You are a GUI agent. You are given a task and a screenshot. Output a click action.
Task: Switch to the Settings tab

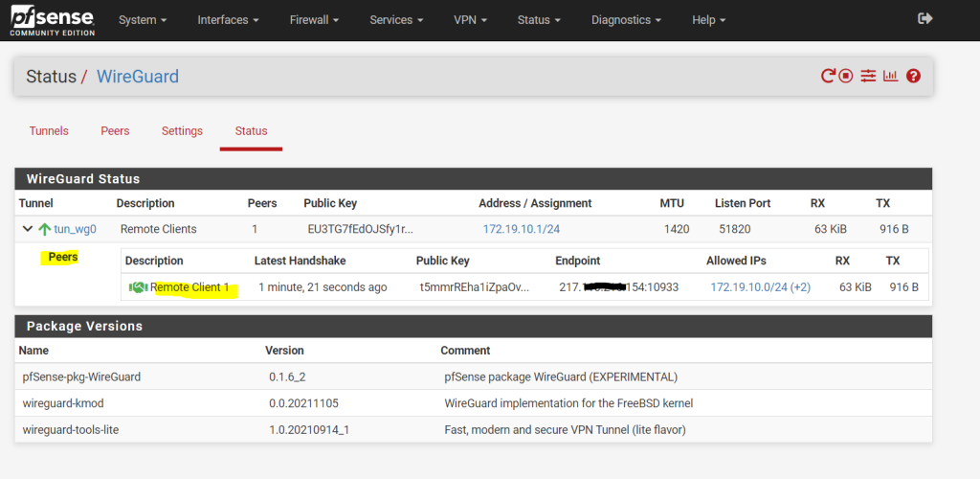pos(182,131)
